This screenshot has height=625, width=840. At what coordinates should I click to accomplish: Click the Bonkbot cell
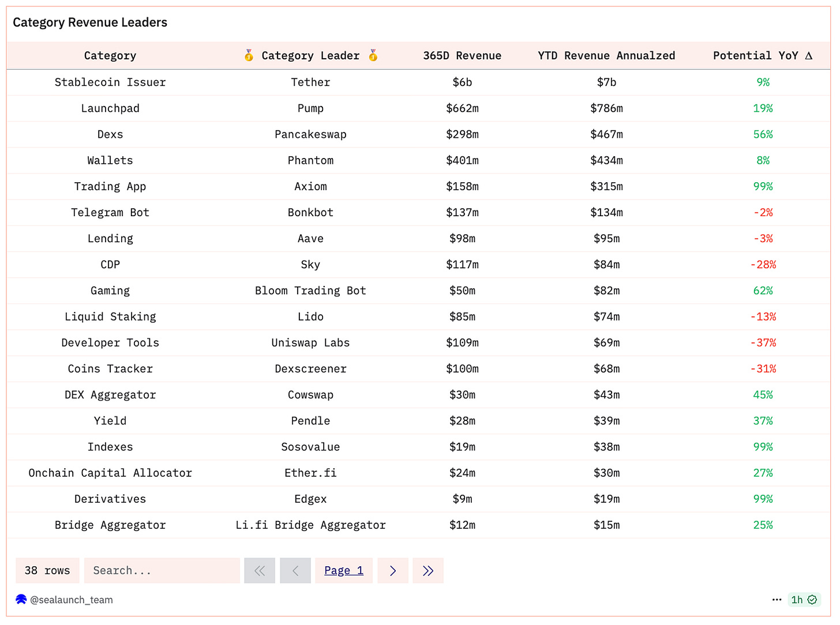310,212
